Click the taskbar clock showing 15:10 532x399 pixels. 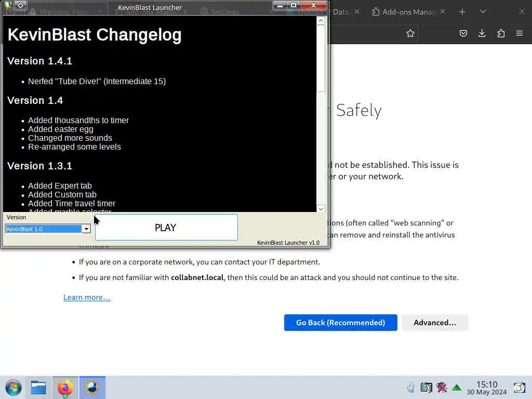pos(486,388)
